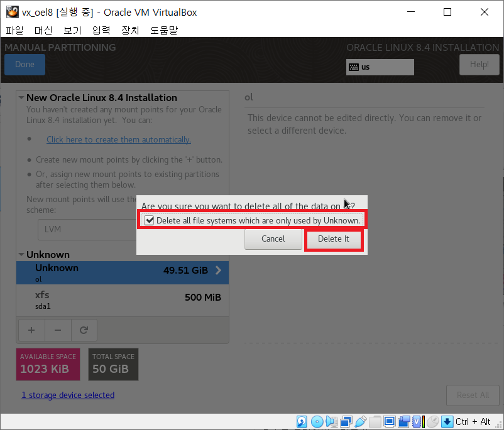Select the xfs sda1 500 MiB partition

click(x=123, y=299)
